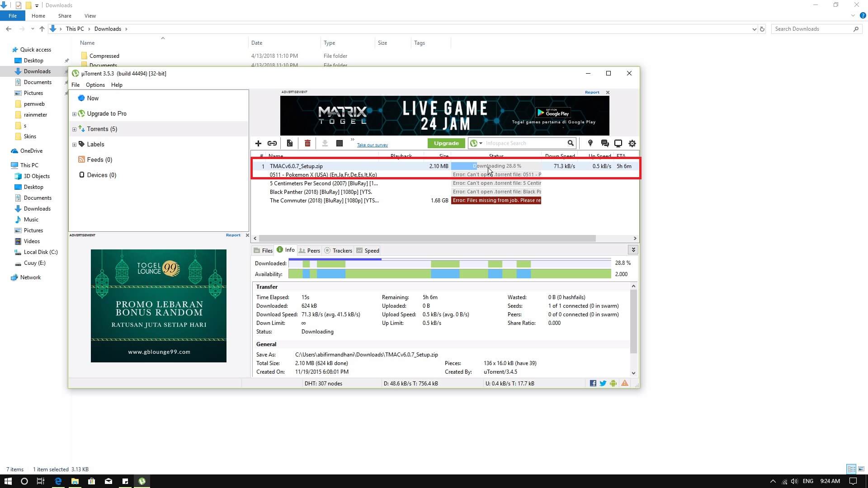This screenshot has width=868, height=488.
Task: Click the torrent list horizontal scrollbar
Action: point(427,238)
